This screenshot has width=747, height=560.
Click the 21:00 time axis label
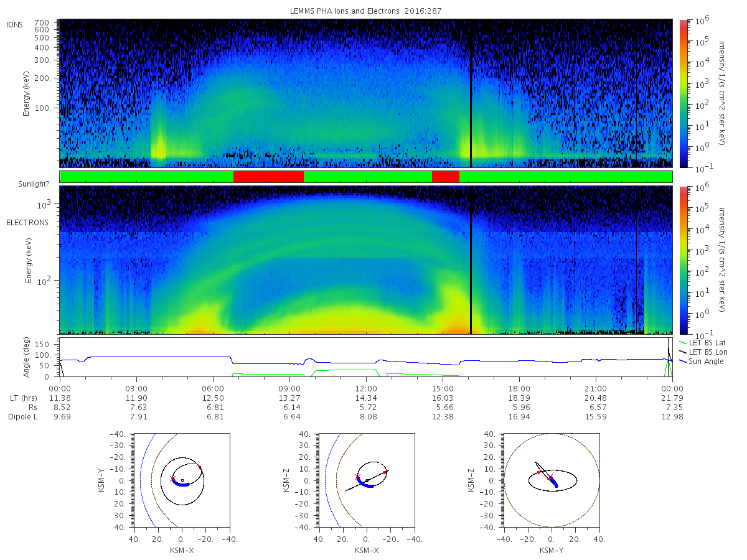coord(596,388)
